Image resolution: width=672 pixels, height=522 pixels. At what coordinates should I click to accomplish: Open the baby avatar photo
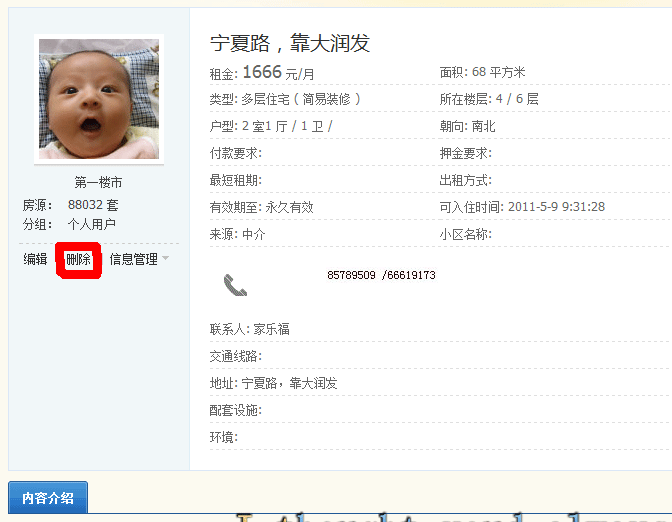(99, 99)
